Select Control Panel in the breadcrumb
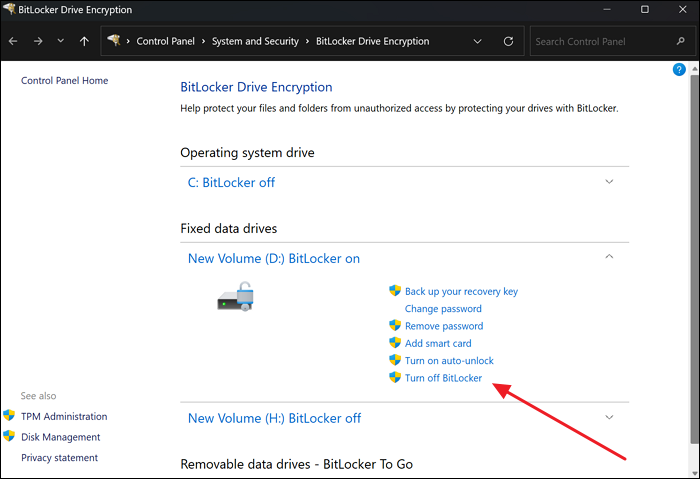The width and height of the screenshot is (700, 479). [166, 42]
